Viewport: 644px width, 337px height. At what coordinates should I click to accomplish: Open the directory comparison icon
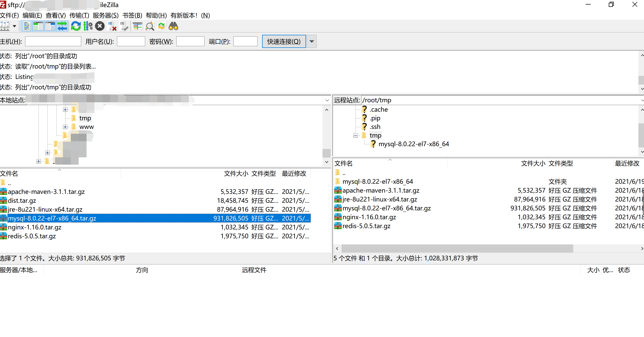(x=138, y=26)
